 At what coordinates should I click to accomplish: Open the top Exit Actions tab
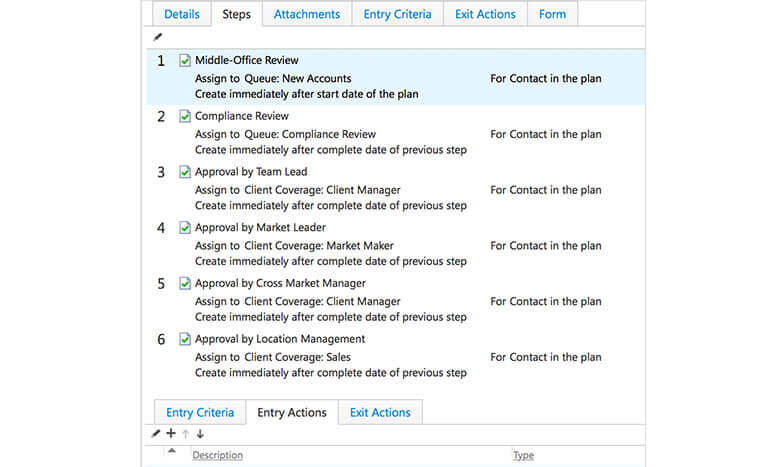click(485, 14)
